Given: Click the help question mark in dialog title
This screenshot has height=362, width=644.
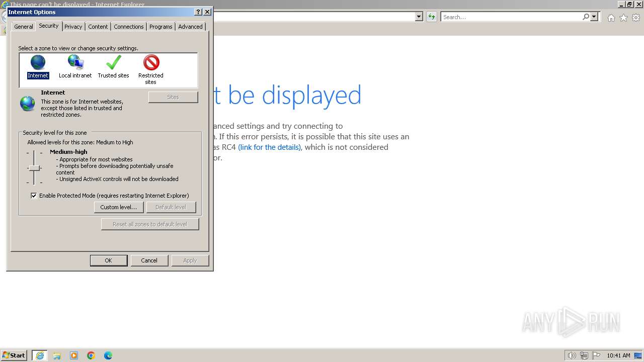Looking at the screenshot, I should [x=198, y=12].
